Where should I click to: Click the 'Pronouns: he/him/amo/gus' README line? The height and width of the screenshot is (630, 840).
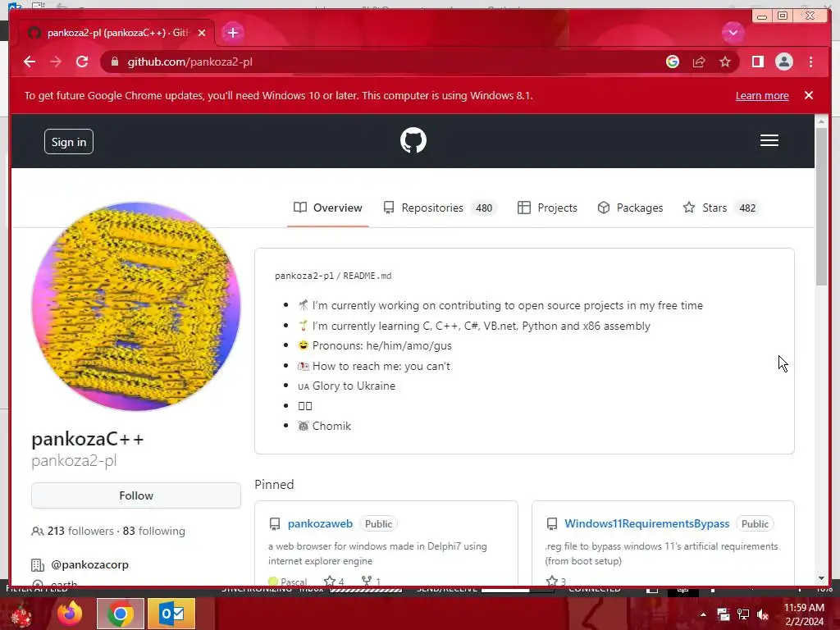tap(375, 345)
